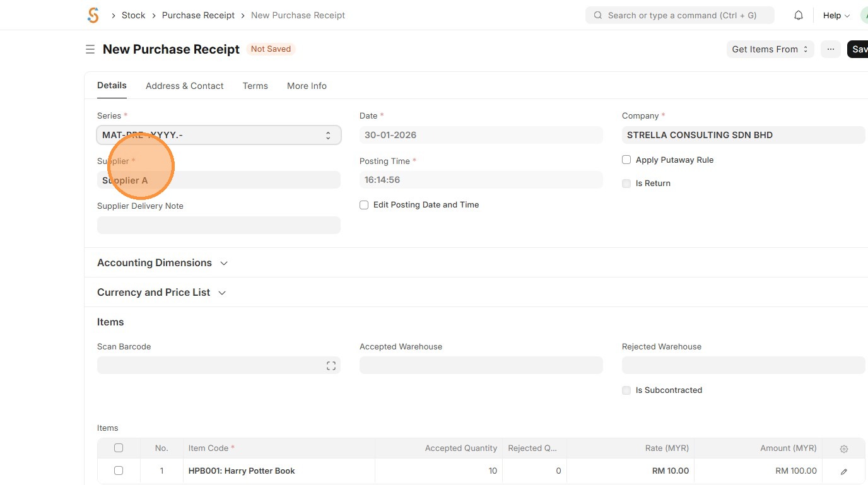The height and width of the screenshot is (485, 868).
Task: Enable Apply Putaway Rule checkbox
Action: [x=626, y=160]
